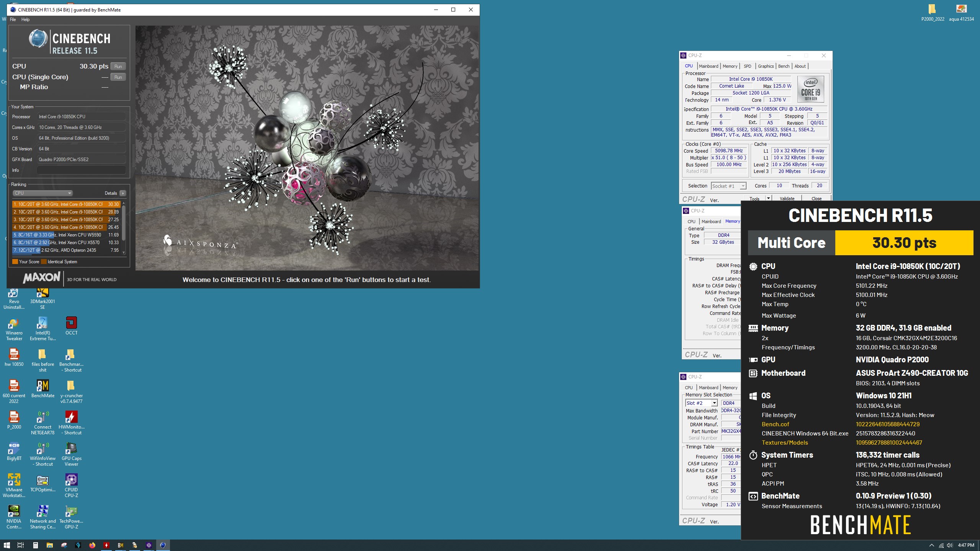Open File Explorer from the taskbar
This screenshot has height=551, width=980.
point(49,545)
